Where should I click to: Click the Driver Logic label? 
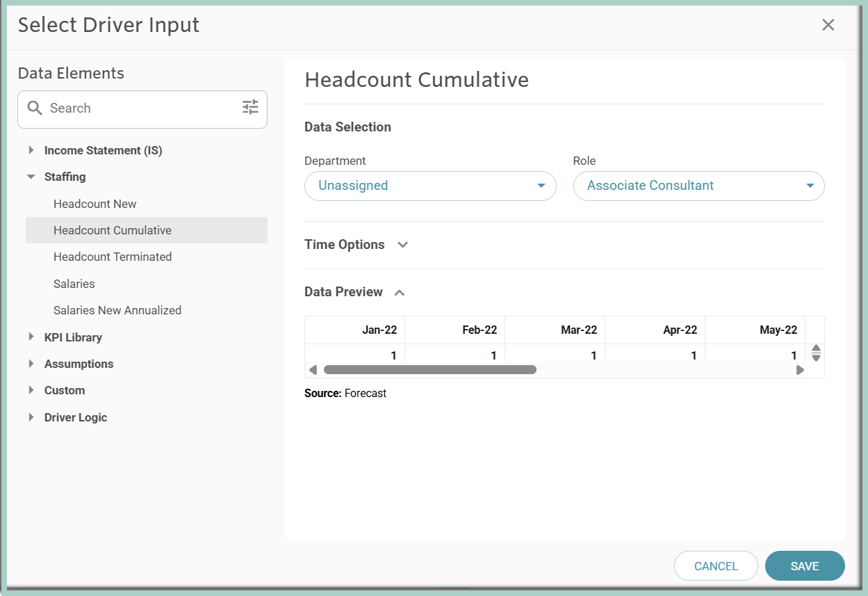[x=76, y=417]
